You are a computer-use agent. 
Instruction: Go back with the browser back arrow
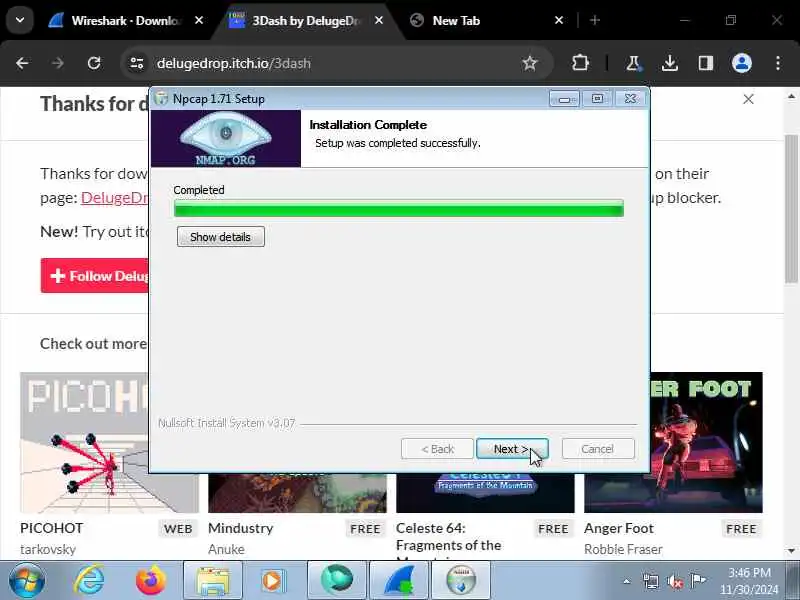click(22, 63)
